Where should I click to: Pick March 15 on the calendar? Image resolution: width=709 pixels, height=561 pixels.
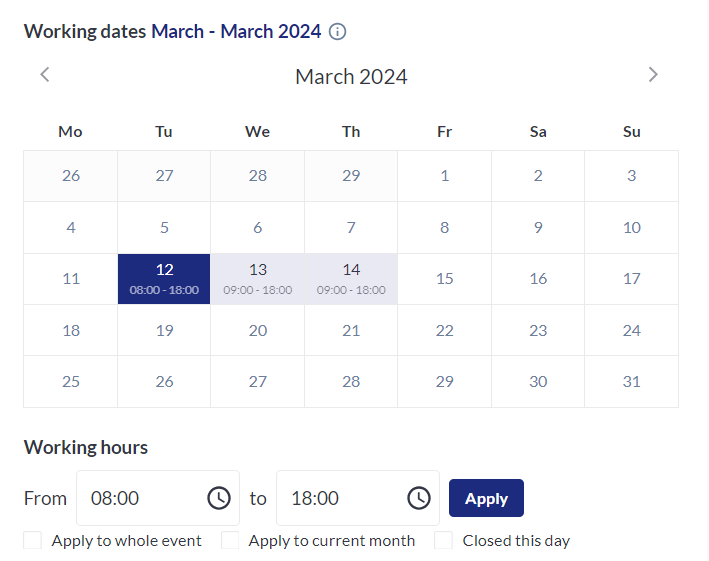[444, 278]
